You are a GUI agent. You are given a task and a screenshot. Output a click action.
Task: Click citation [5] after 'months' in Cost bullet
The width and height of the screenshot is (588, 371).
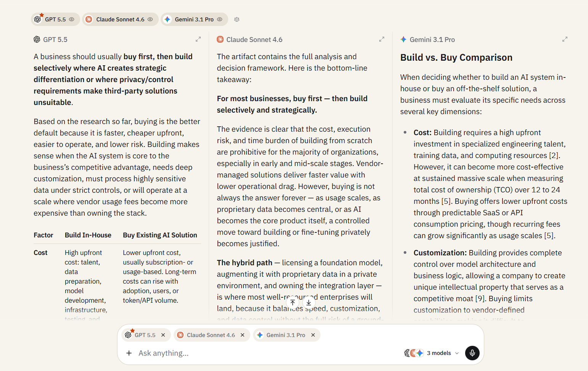(446, 201)
